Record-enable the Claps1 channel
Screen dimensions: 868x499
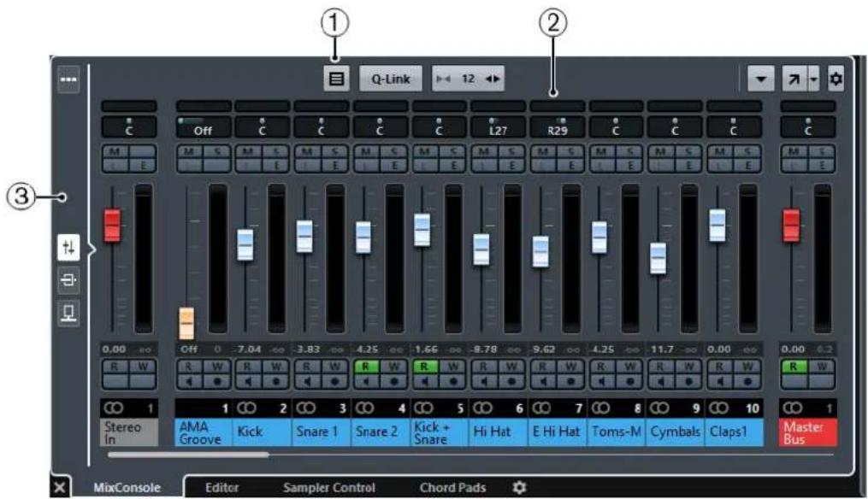[748, 381]
